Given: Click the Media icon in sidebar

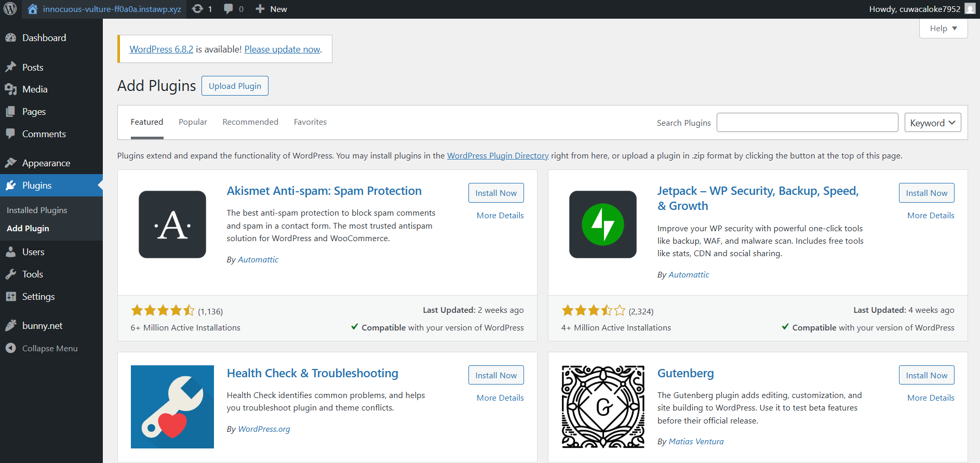Looking at the screenshot, I should pyautogui.click(x=10, y=89).
